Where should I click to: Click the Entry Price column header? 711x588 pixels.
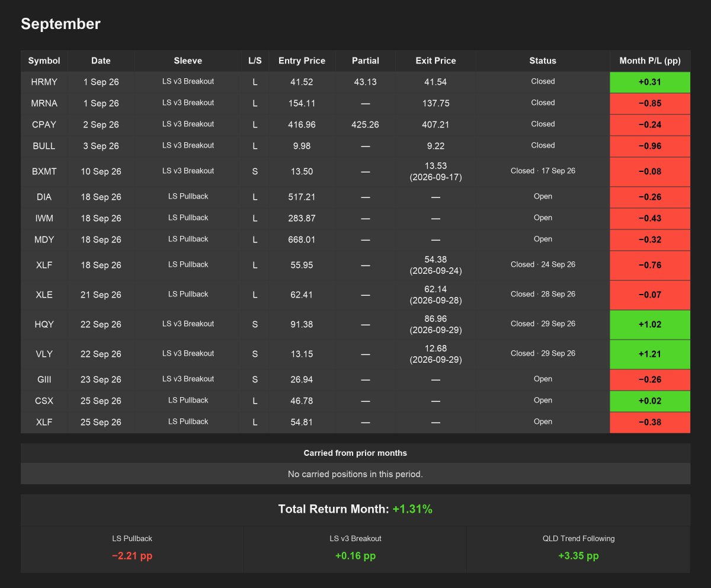pyautogui.click(x=302, y=60)
